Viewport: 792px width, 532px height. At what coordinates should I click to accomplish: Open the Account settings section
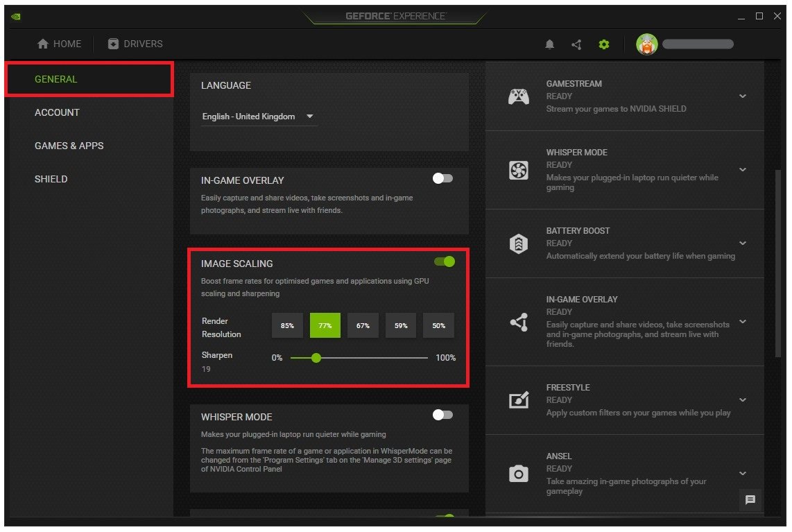57,112
